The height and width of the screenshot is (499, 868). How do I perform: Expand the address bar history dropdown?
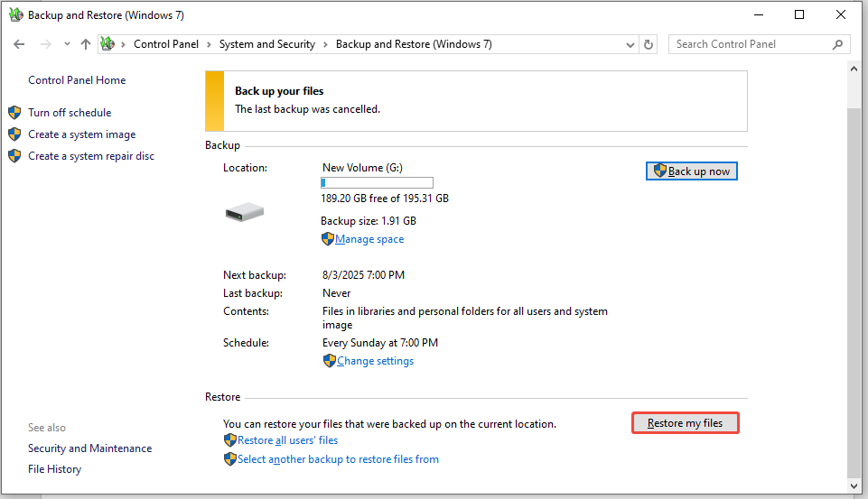tap(630, 44)
